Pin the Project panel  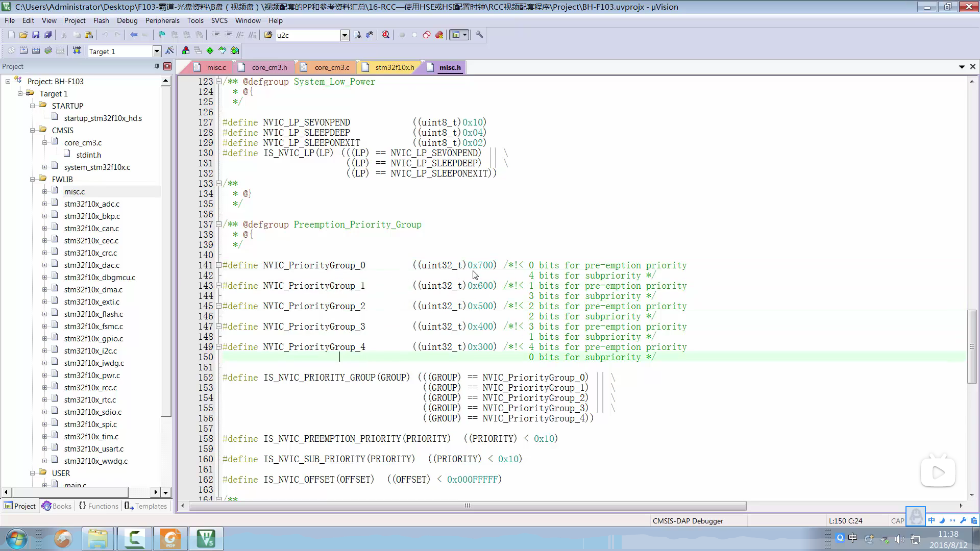point(157,66)
